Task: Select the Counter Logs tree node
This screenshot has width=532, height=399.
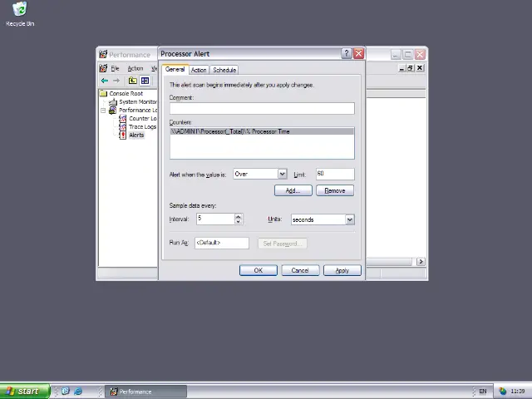Action: point(141,118)
